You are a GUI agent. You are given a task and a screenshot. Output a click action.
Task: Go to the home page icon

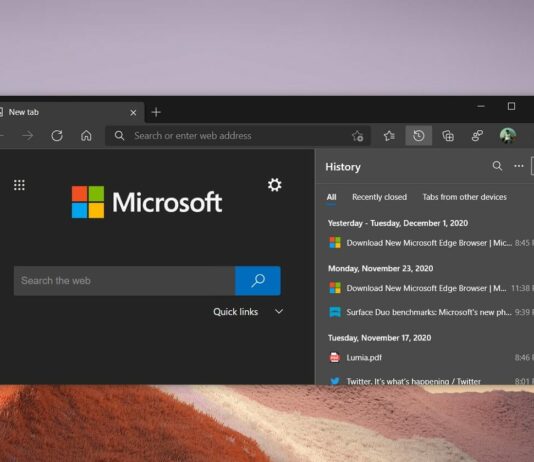click(86, 136)
